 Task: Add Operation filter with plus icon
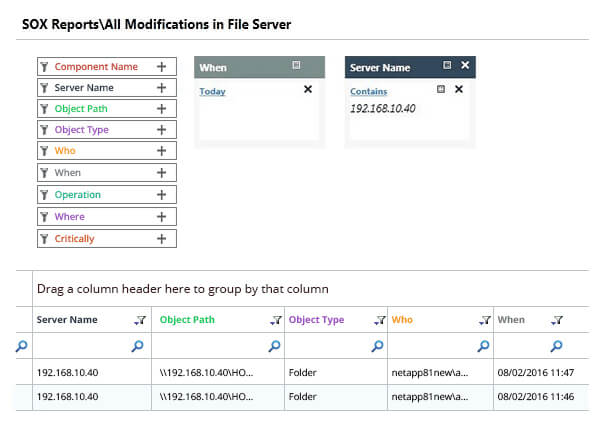click(x=162, y=195)
